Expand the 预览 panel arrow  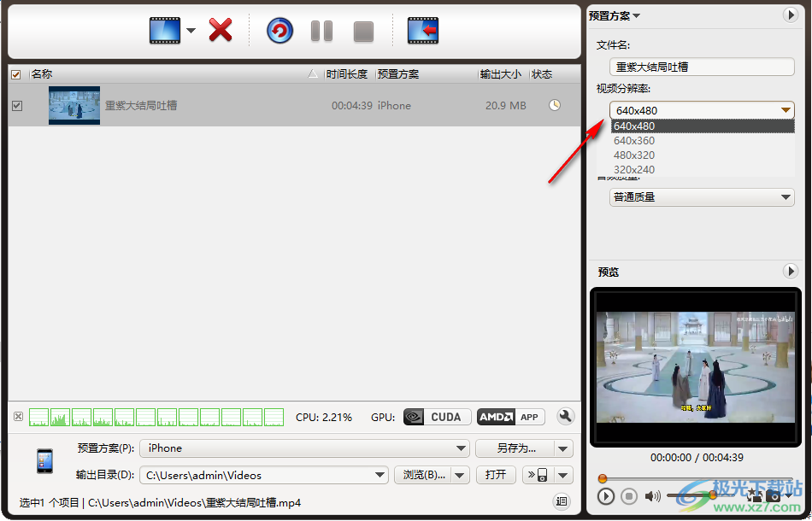pyautogui.click(x=790, y=271)
